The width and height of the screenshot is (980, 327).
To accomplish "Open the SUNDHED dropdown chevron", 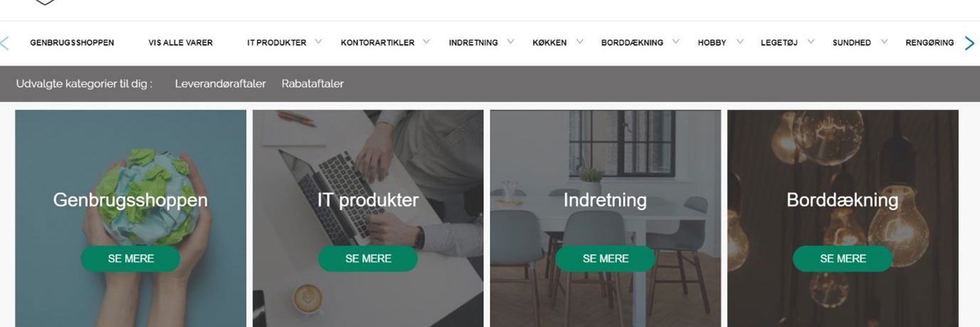I will (884, 42).
